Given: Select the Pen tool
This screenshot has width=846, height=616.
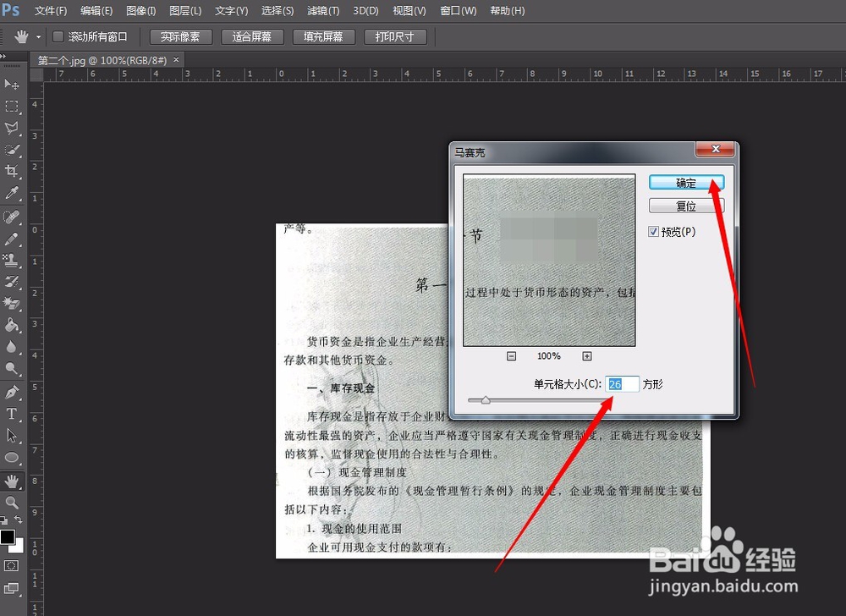Looking at the screenshot, I should tap(11, 391).
